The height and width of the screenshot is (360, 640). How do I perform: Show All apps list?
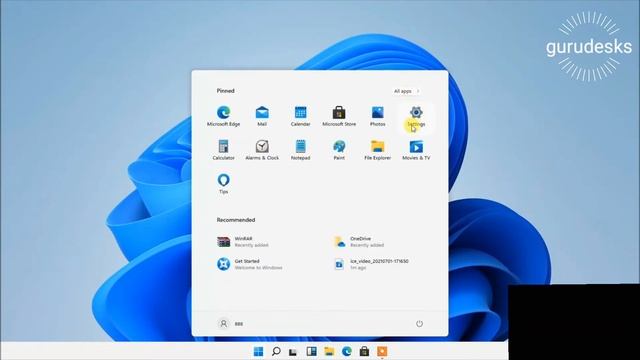(x=406, y=91)
